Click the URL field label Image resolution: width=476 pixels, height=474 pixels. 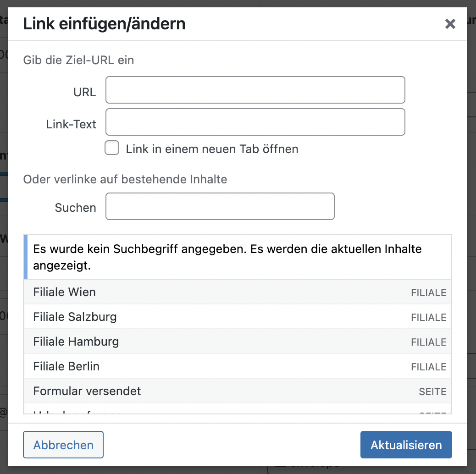(x=84, y=92)
